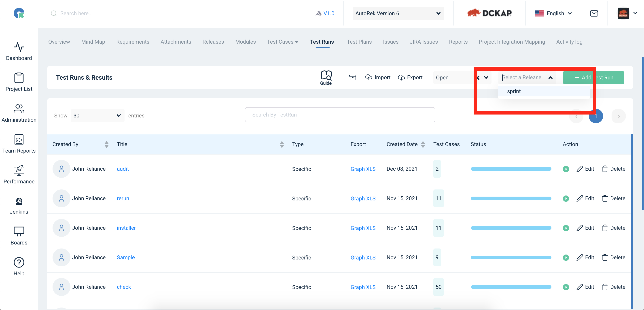Image resolution: width=644 pixels, height=310 pixels.
Task: Sort table by Title column
Action: [282, 144]
